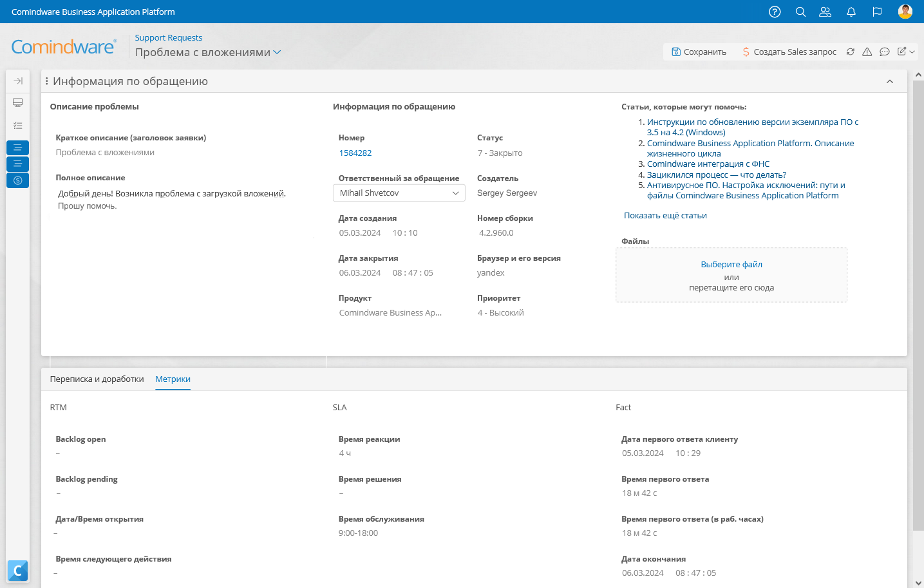
Task: Open the 'Ответственный за обращение' Mihail Shvetcov dropdown
Action: (x=399, y=193)
